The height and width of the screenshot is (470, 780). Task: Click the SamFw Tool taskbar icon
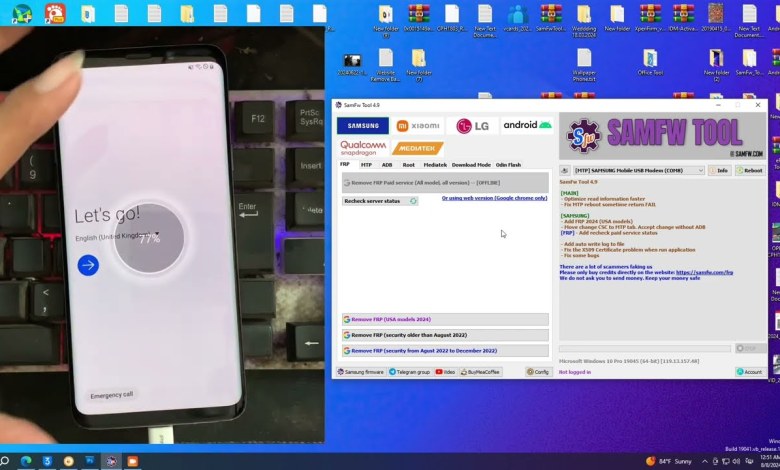click(111, 461)
